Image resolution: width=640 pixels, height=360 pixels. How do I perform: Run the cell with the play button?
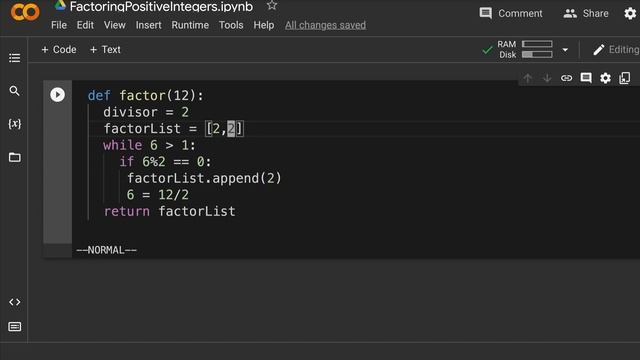(58, 95)
